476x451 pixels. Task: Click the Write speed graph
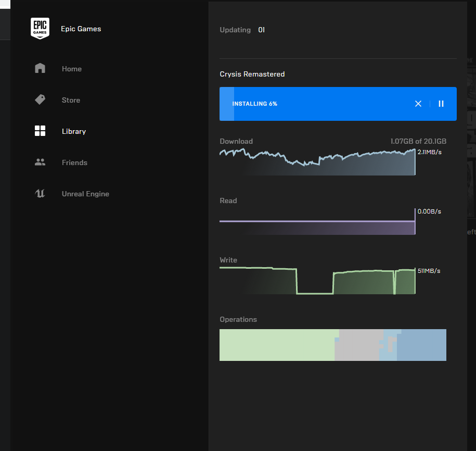tap(317, 281)
